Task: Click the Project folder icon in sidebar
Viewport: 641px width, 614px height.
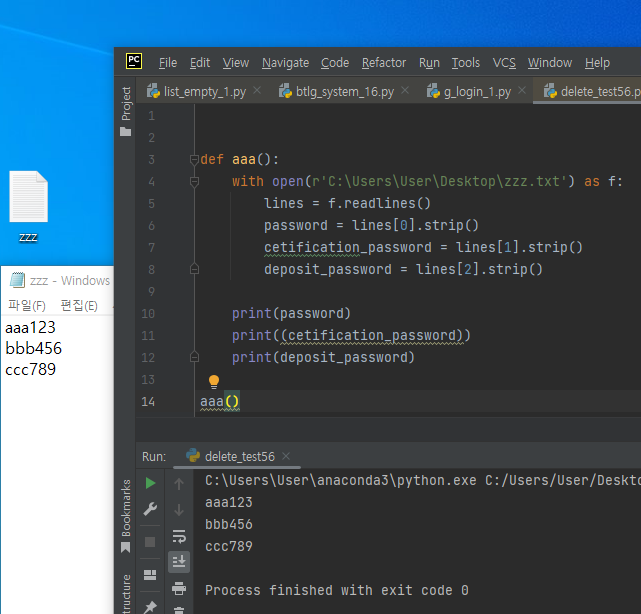Action: (126, 132)
